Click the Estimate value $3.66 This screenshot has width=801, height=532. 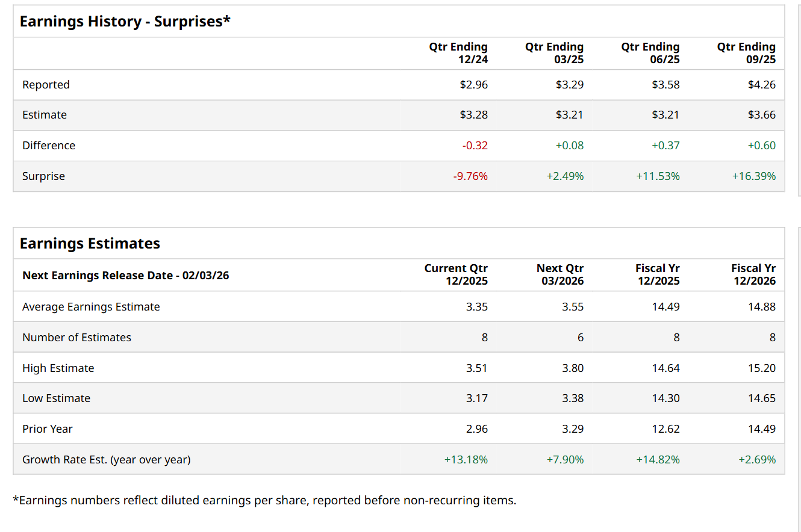point(761,115)
